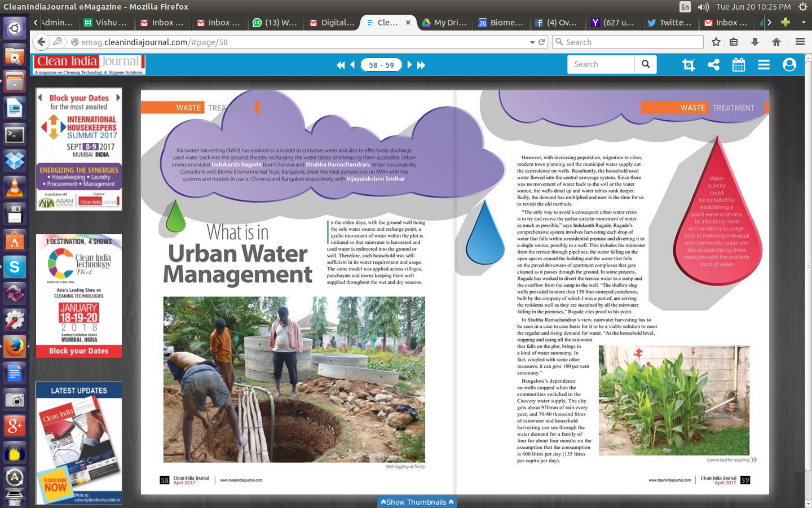Show Thumbnails bar at bottom
The height and width of the screenshot is (508, 812).
[x=417, y=502]
